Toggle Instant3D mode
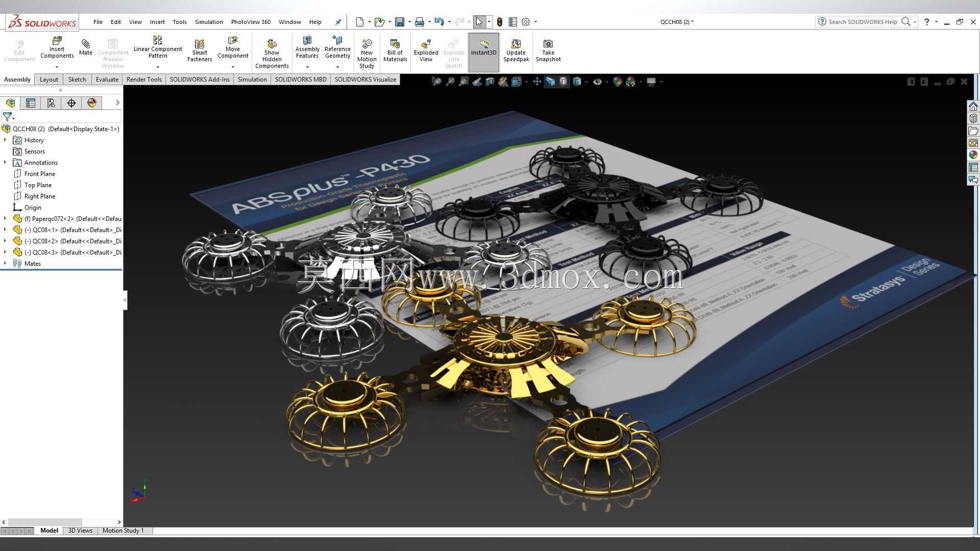 483,52
